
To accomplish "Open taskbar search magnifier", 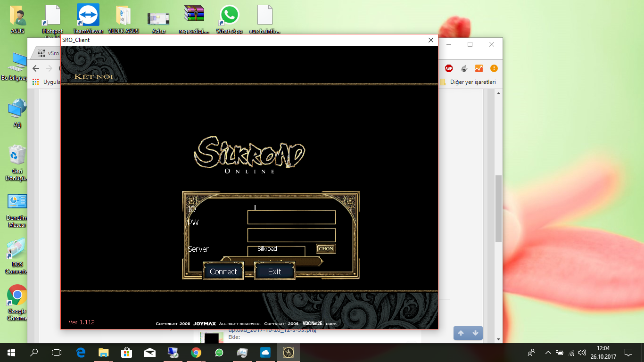I will pyautogui.click(x=34, y=352).
